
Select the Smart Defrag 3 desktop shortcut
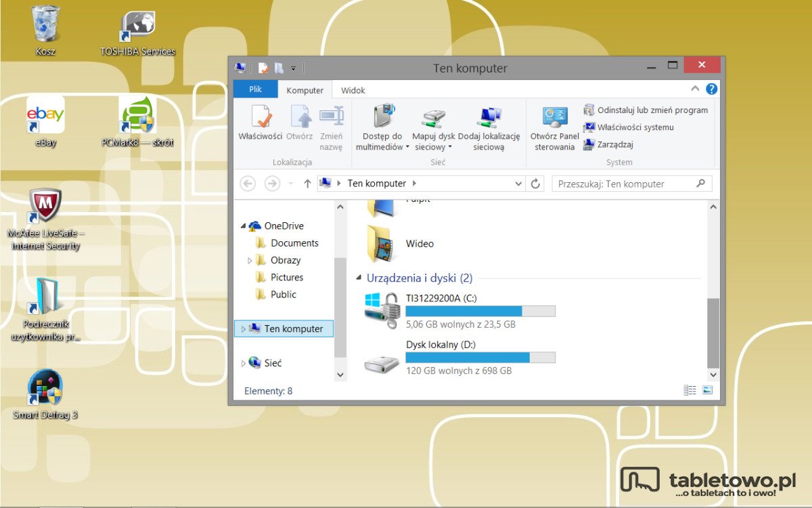[46, 394]
